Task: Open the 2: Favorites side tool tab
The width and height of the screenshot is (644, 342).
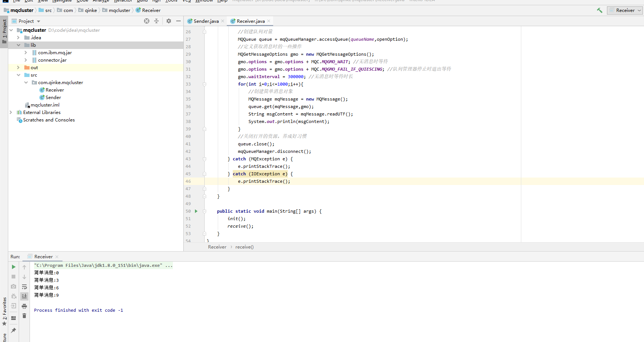Action: tap(4, 311)
